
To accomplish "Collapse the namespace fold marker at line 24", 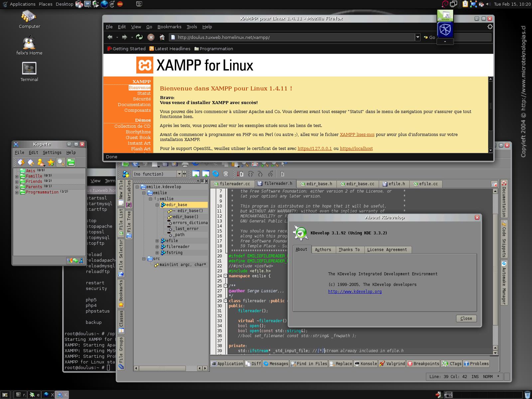I will pos(225,276).
